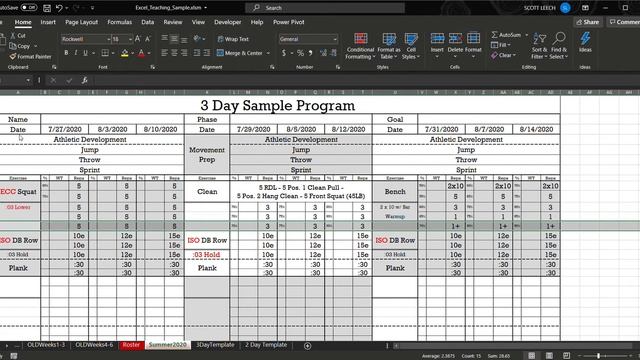Switch to the OLDWeeks1-3 sheet tab
Image resolution: width=640 pixels, height=360 pixels.
[x=46, y=345]
